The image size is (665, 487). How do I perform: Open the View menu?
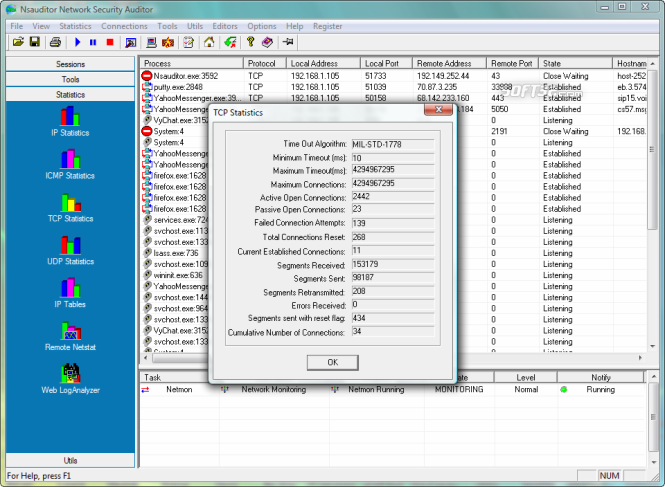click(x=41, y=26)
